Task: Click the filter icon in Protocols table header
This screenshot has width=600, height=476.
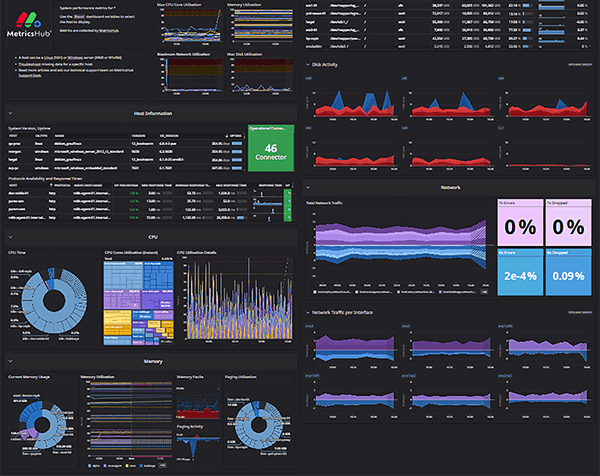Action: point(51,187)
